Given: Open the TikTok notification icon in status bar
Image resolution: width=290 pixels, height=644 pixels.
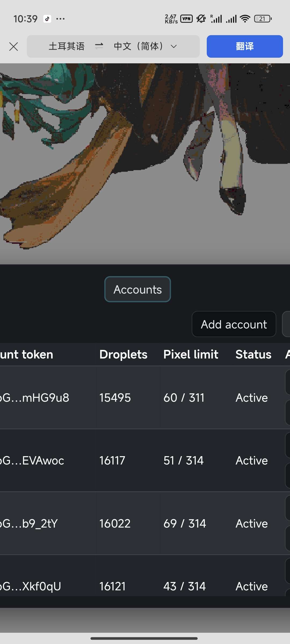Looking at the screenshot, I should tap(48, 19).
